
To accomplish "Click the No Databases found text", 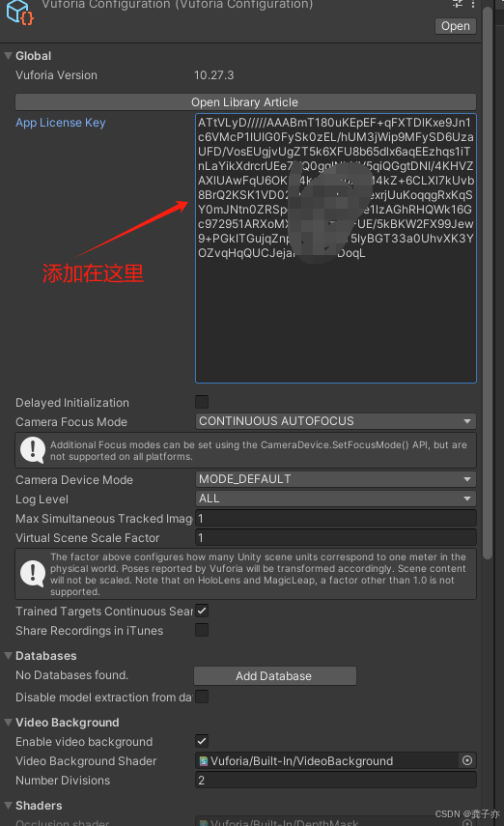I will pyautogui.click(x=72, y=675).
